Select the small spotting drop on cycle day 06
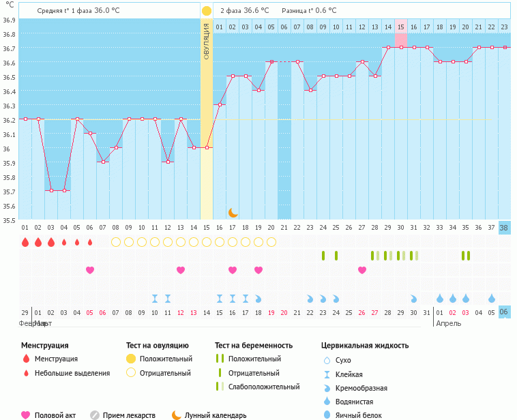 90,242
